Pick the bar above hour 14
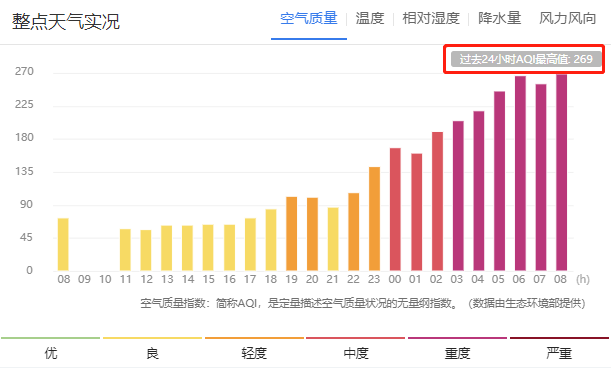 pos(187,248)
